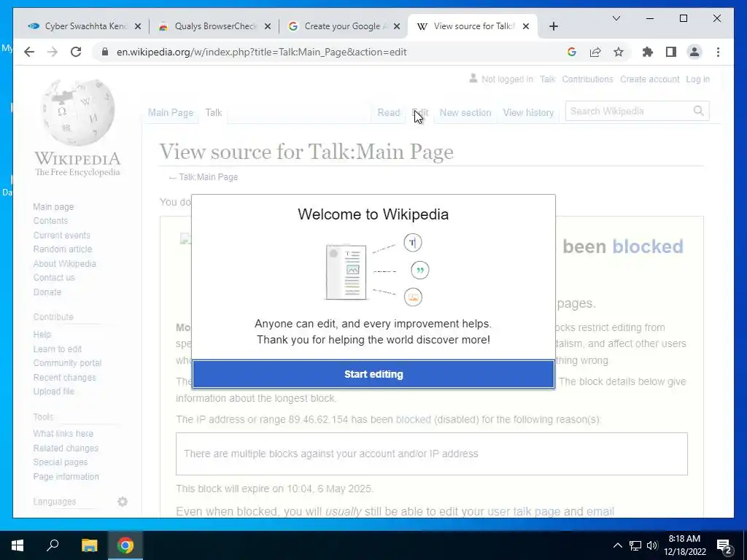
Task: Click the padlock site info icon
Action: (x=105, y=52)
